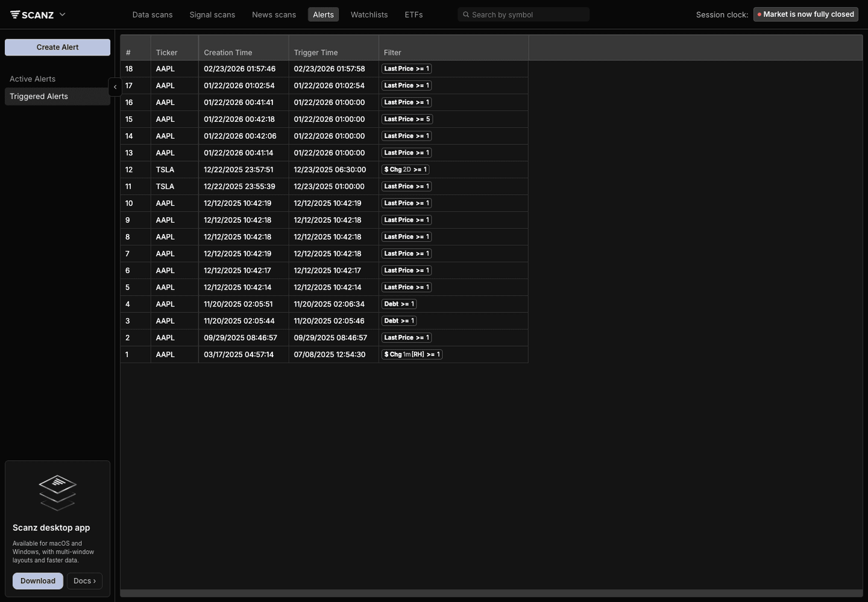Click creation time 11/20/2025 02:05:44
Image resolution: width=868 pixels, height=602 pixels.
point(239,321)
